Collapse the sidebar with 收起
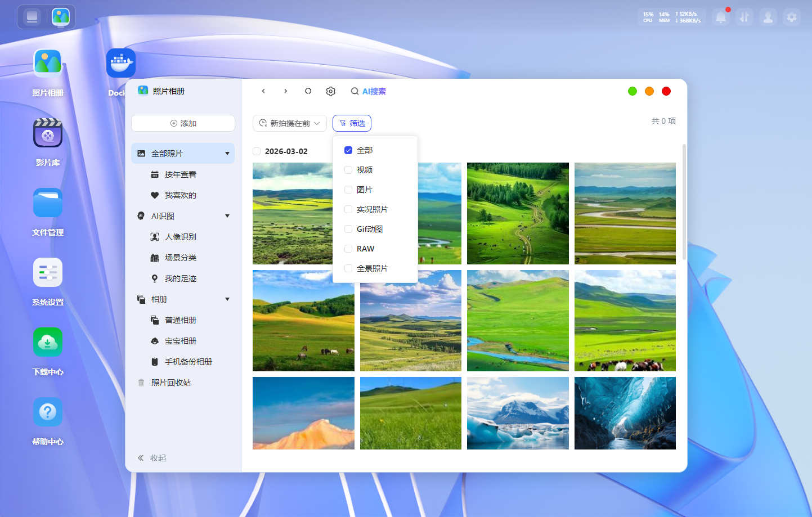The width and height of the screenshot is (812, 517). pos(152,458)
